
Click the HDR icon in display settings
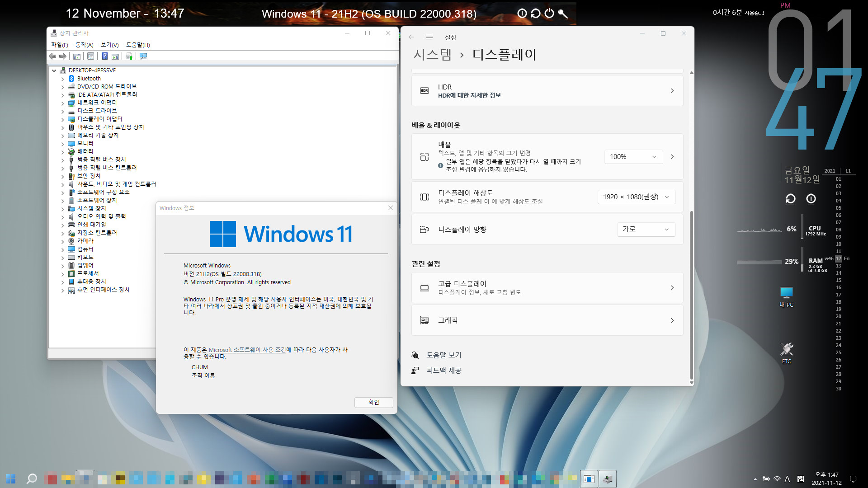tap(424, 90)
